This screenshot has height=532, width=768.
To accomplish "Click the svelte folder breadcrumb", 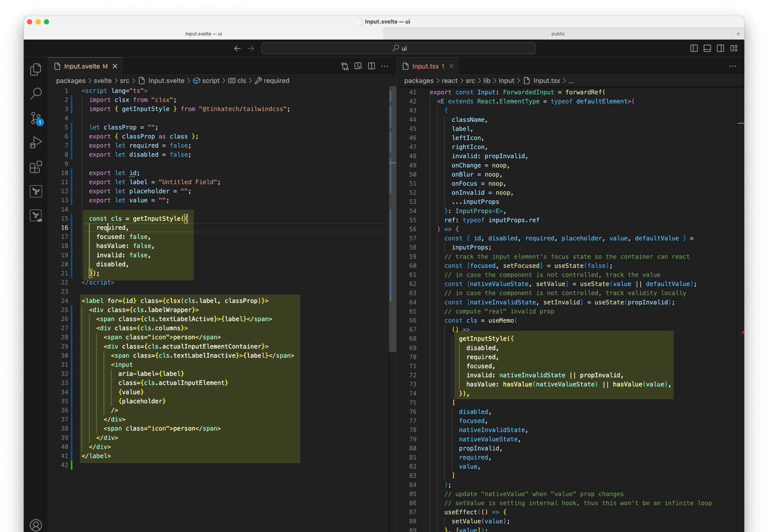I will (x=102, y=81).
